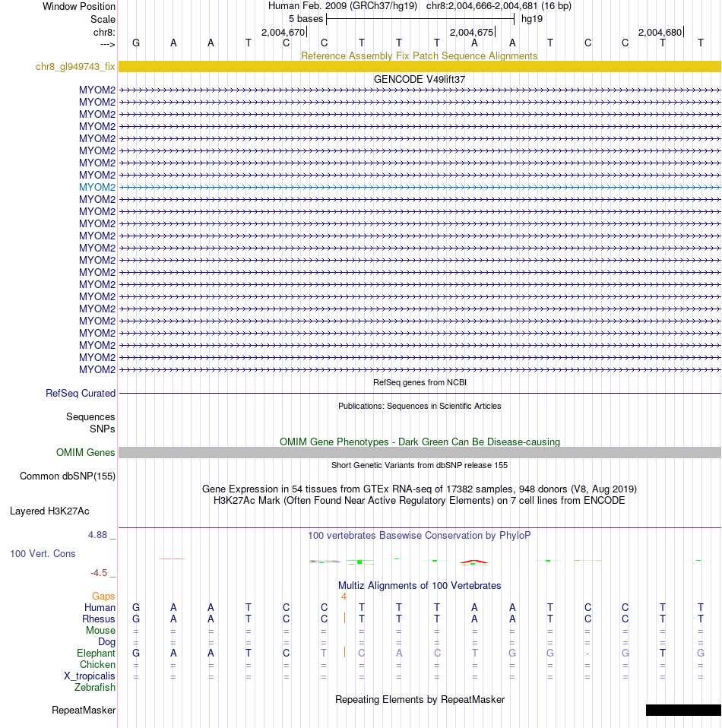
Task: Click the RefSeq Curated track label
Action: tap(81, 393)
